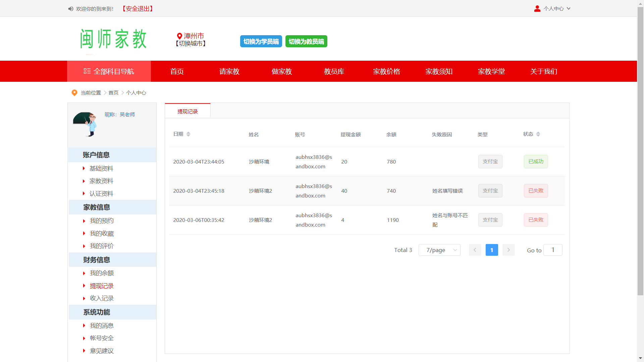Switch to the 提现记录 tab

[x=187, y=111]
